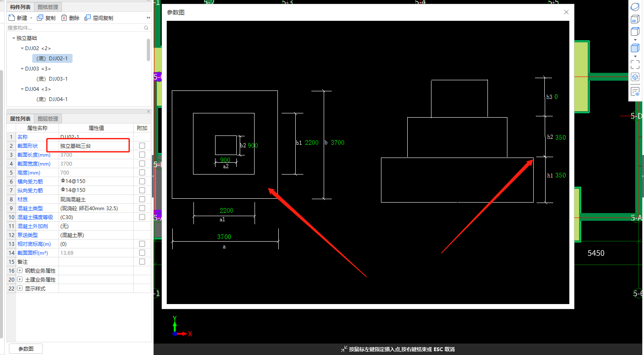Image resolution: width=644 pixels, height=355 pixels.
Task: Select (底) DJJ04-1 in component tree
Action: coord(52,99)
